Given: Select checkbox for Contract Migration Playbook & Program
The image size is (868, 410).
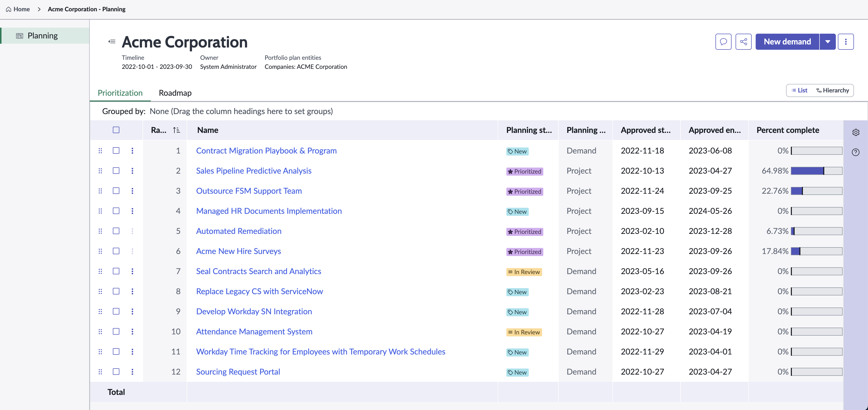Looking at the screenshot, I should [116, 150].
